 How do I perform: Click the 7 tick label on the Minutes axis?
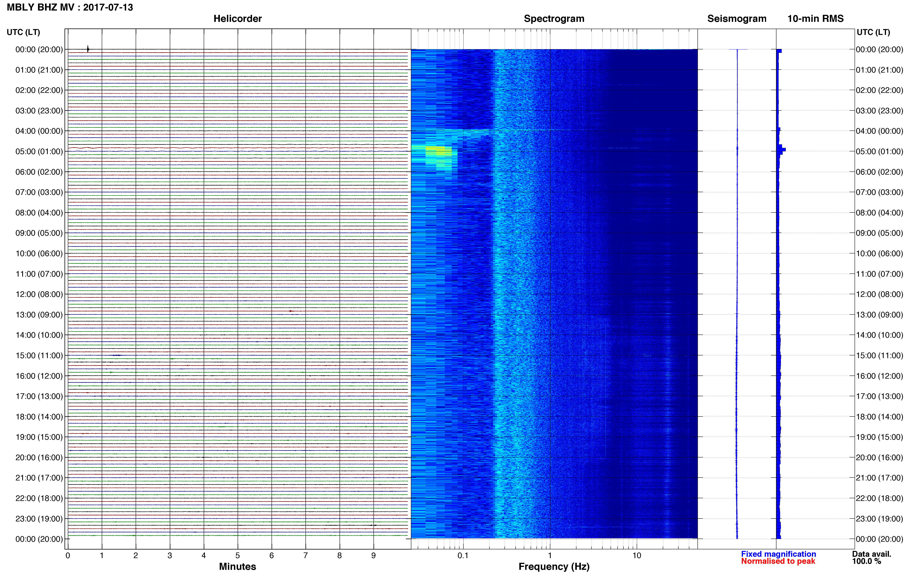pos(306,555)
